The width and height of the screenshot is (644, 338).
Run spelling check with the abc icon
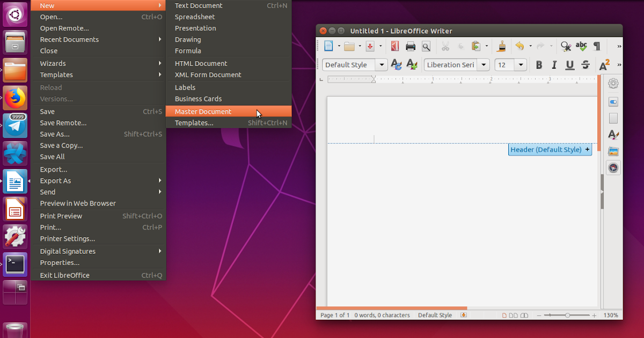582,46
